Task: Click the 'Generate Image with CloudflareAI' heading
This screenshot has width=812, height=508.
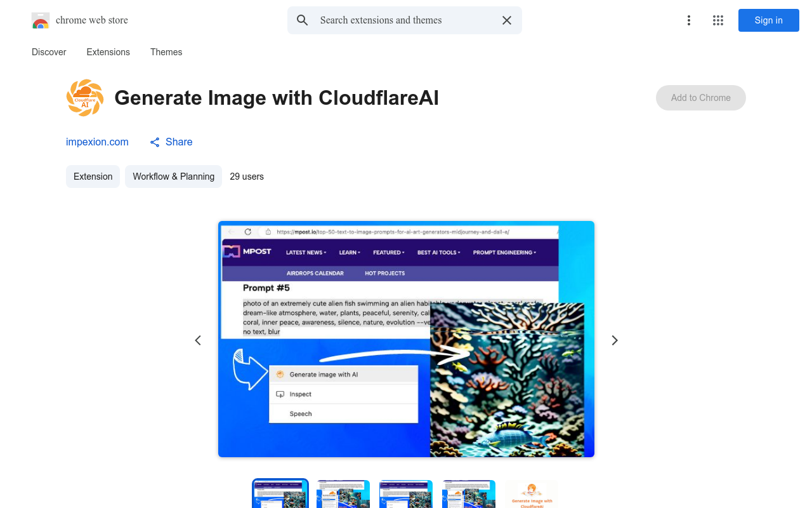Action: 277,98
